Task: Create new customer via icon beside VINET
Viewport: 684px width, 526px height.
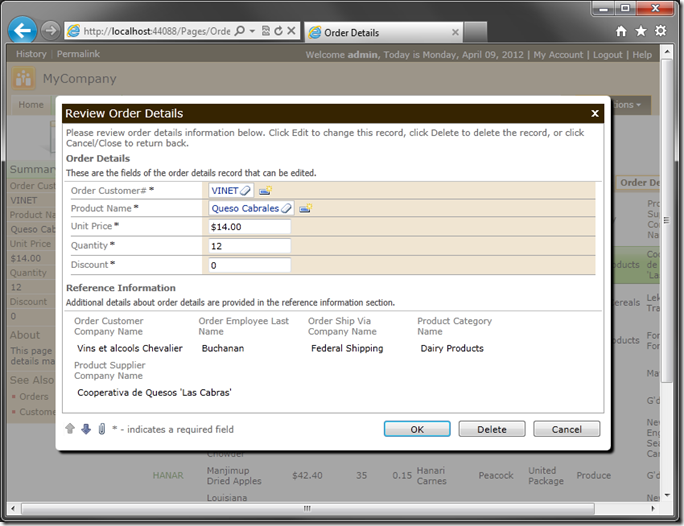Action: pos(265,191)
